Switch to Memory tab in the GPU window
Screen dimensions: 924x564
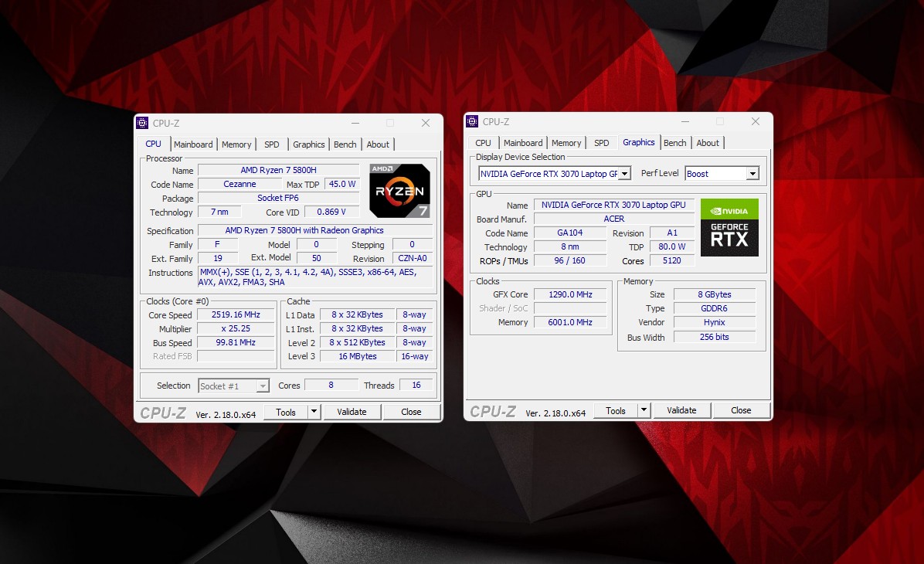coord(566,143)
